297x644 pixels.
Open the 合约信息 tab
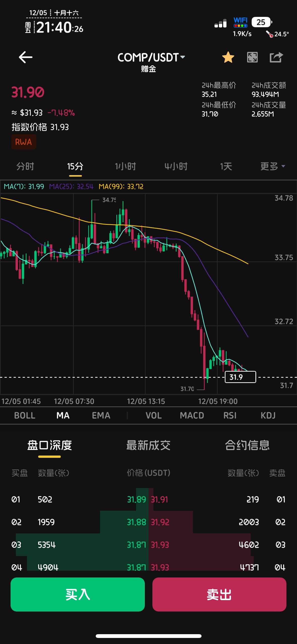(247, 445)
